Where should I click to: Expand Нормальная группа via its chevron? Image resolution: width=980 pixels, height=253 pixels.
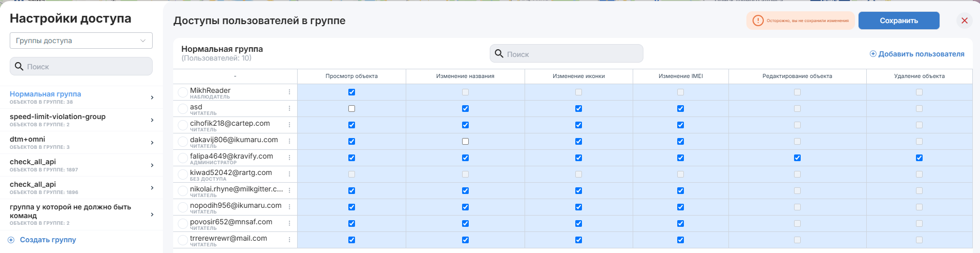click(152, 98)
